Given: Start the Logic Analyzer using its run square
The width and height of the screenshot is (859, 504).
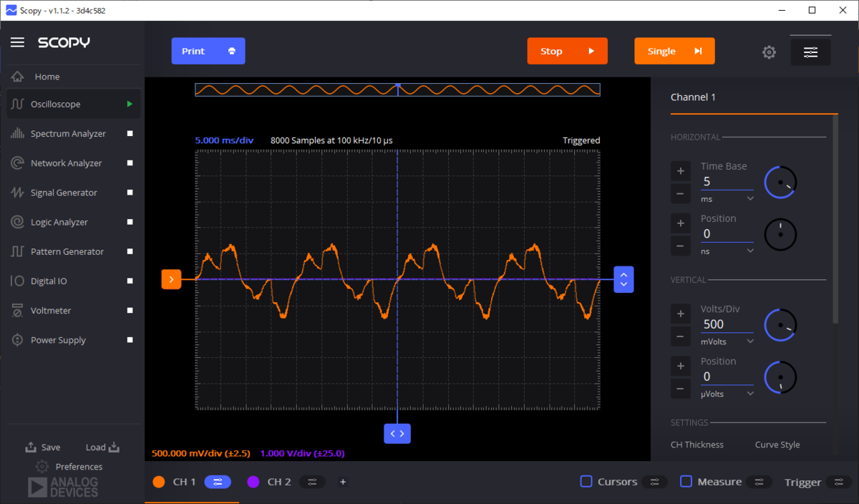Looking at the screenshot, I should point(130,222).
